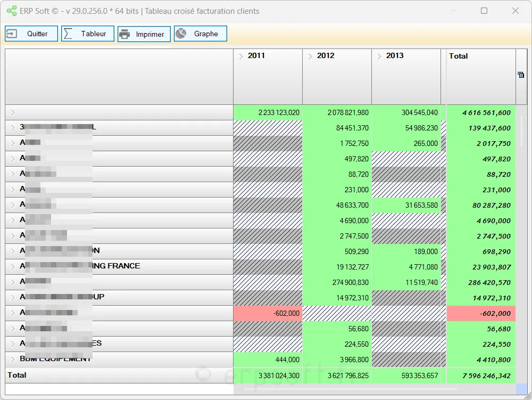This screenshot has height=400, width=532.
Task: Expand the row ending in ING FRANCE
Action: pyautogui.click(x=13, y=266)
